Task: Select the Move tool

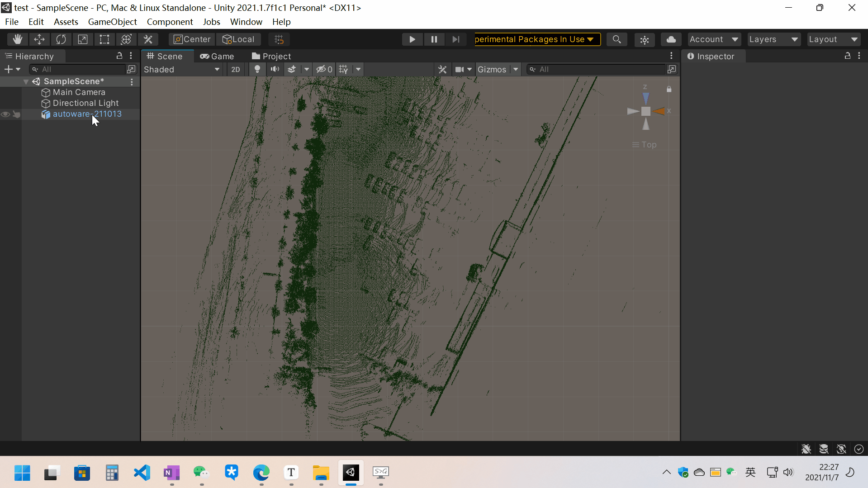Action: [39, 39]
